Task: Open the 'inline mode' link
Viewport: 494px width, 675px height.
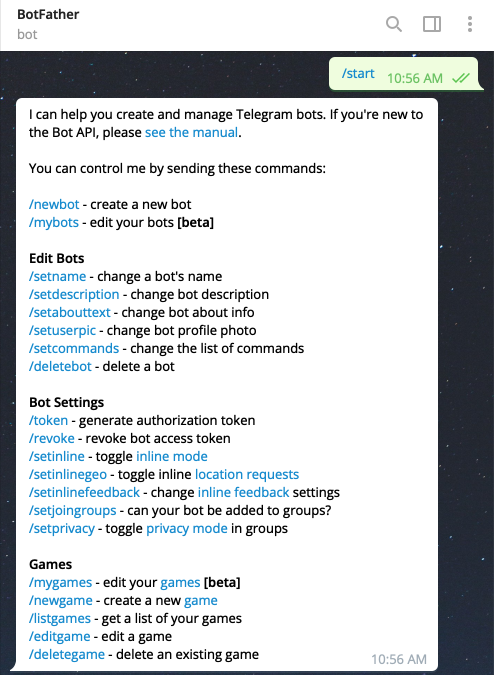Action: click(172, 456)
